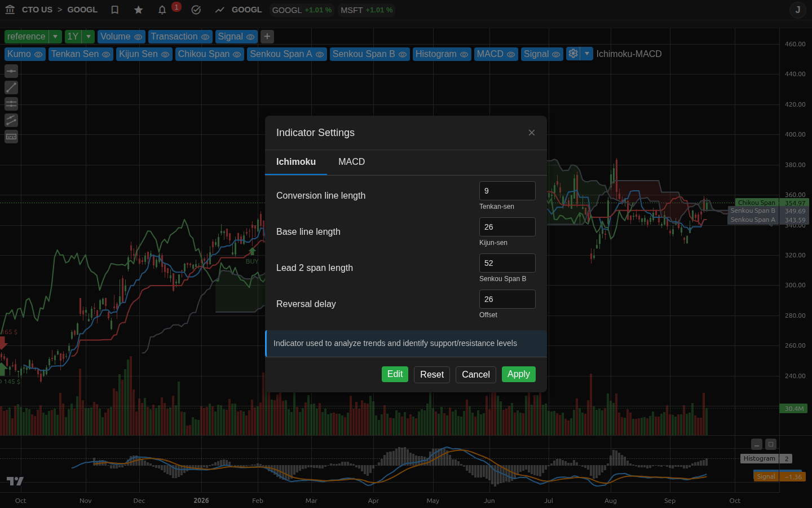Toggle Histogram visibility
812x508 pixels.
click(464, 55)
